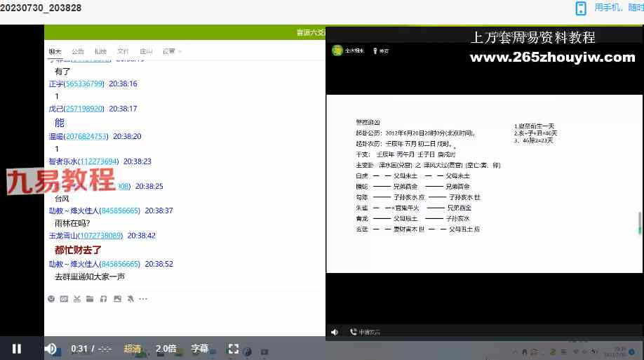Open the folder file-send icon
The height and width of the screenshot is (360, 644).
pyautogui.click(x=90, y=299)
